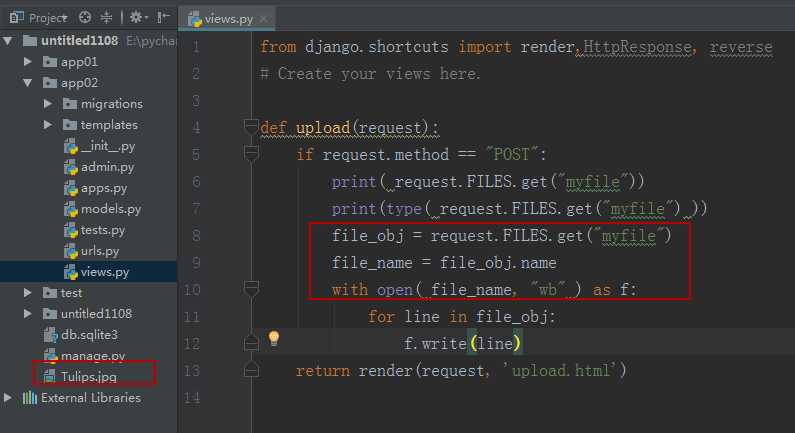Click the yellow lightbulb intention icon
Image resolution: width=795 pixels, height=433 pixels.
pos(274,338)
